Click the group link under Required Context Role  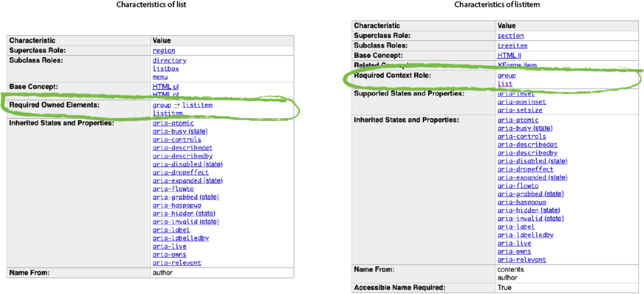point(507,75)
